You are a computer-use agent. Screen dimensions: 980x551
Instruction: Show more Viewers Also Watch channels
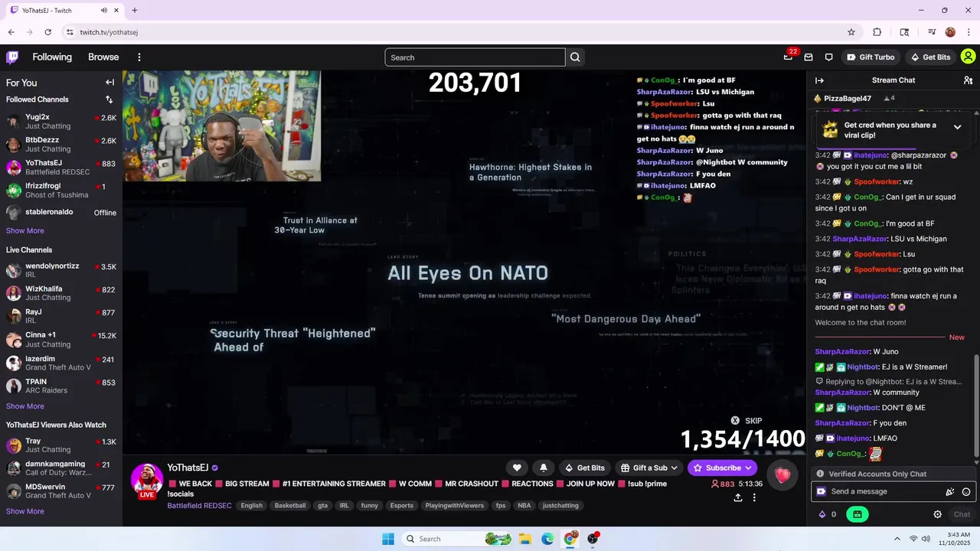pyautogui.click(x=25, y=511)
